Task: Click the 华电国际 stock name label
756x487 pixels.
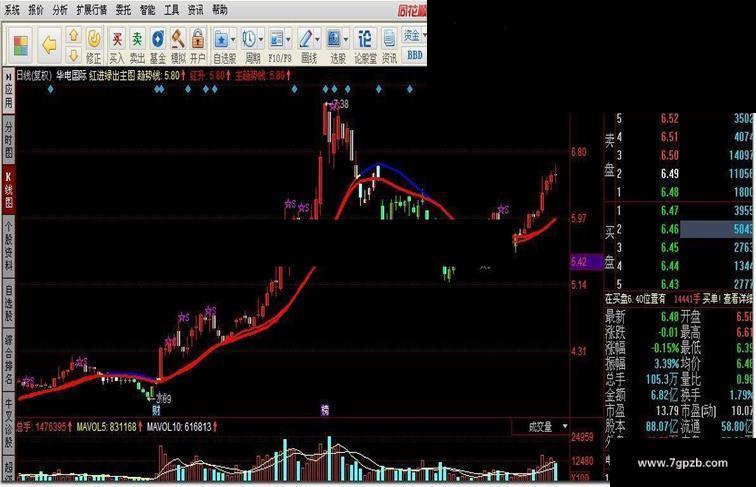Action: tap(71, 76)
